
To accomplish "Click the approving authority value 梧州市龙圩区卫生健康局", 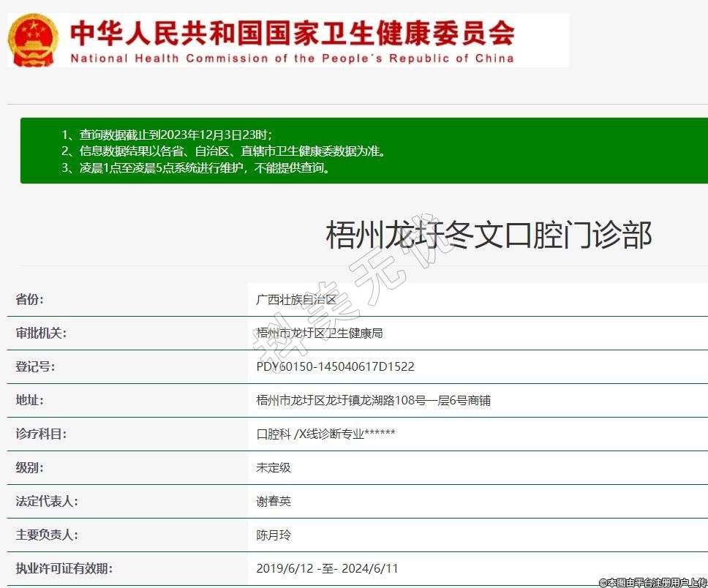I will coord(320,333).
